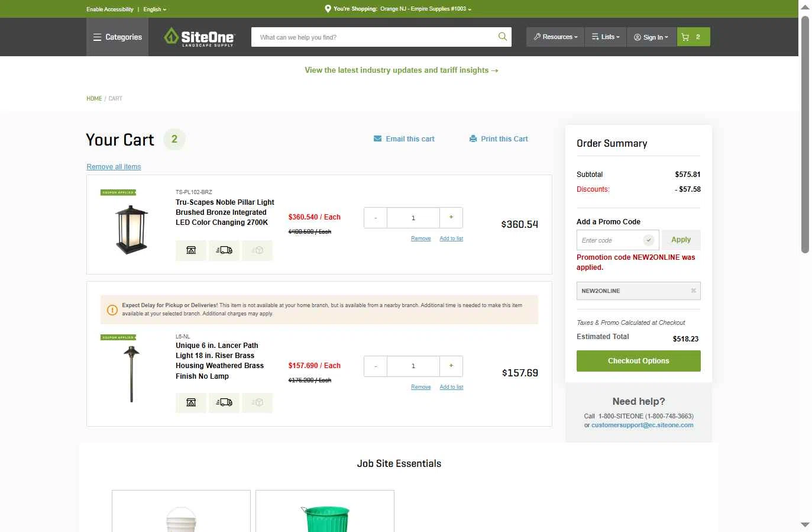The image size is (812, 532).
Task: Change language via English dropdown
Action: (x=155, y=9)
